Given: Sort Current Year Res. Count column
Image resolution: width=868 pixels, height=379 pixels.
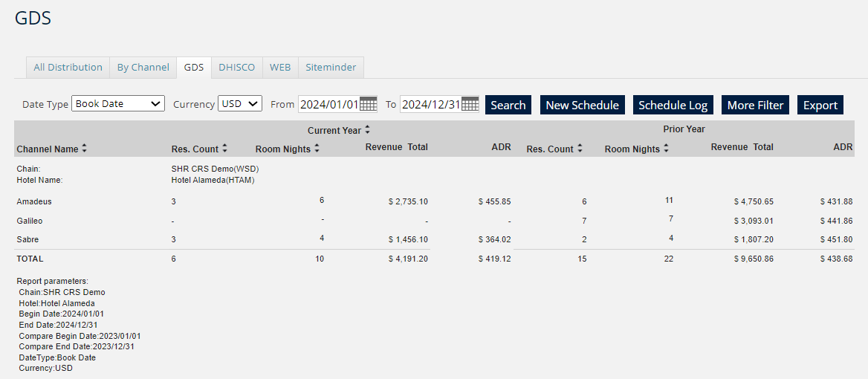Looking at the screenshot, I should (x=224, y=149).
